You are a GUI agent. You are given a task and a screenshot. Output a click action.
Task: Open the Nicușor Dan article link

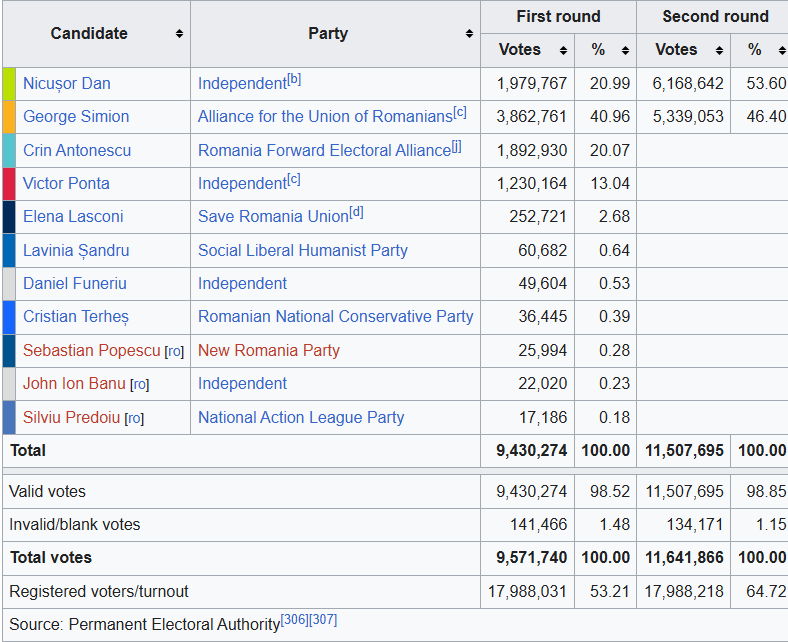click(66, 83)
